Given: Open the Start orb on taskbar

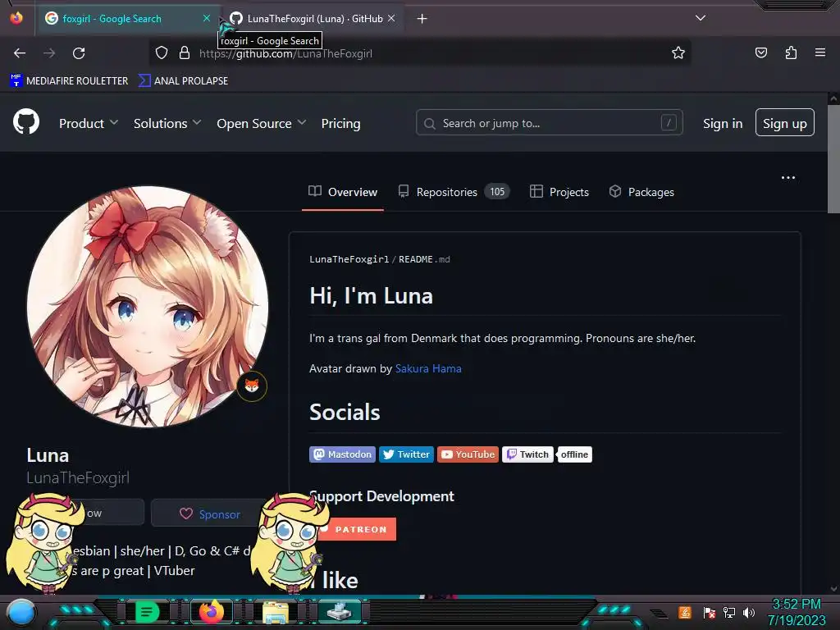Looking at the screenshot, I should click(x=21, y=612).
